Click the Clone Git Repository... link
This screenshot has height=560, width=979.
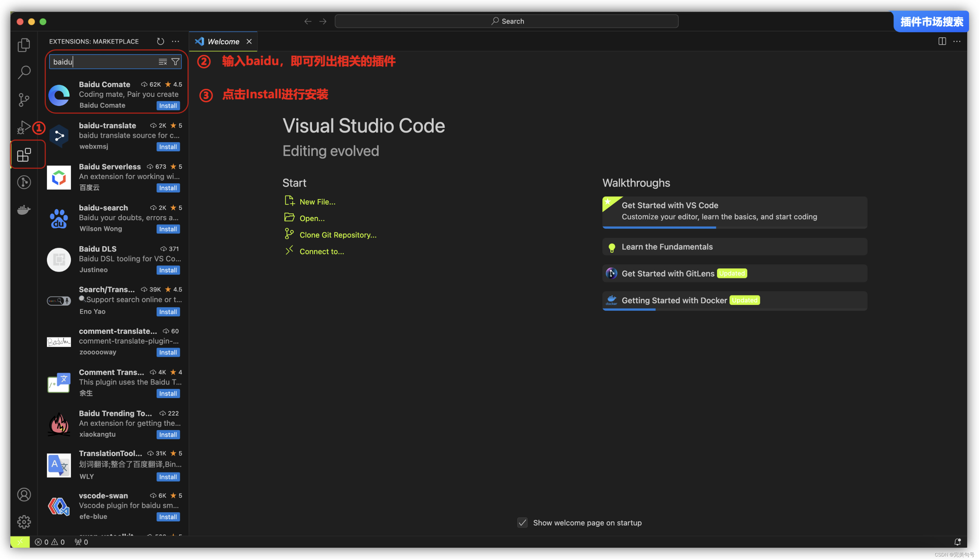[x=338, y=235]
